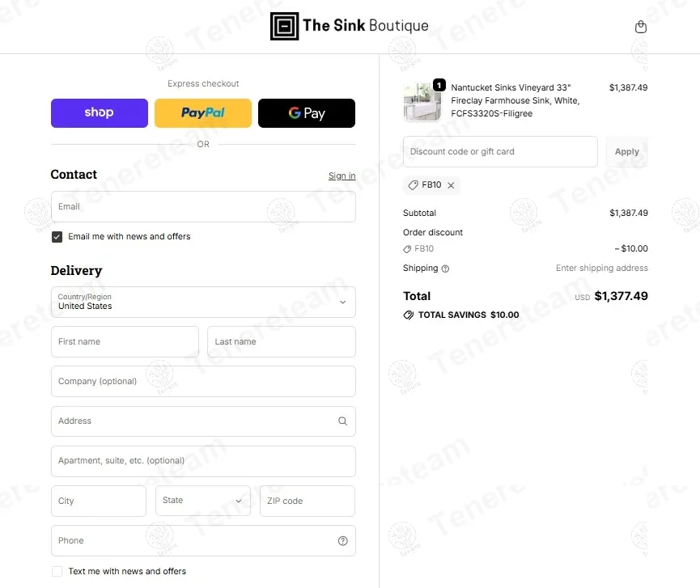
Task: Pay with Shop Pay express button
Action: point(100,113)
